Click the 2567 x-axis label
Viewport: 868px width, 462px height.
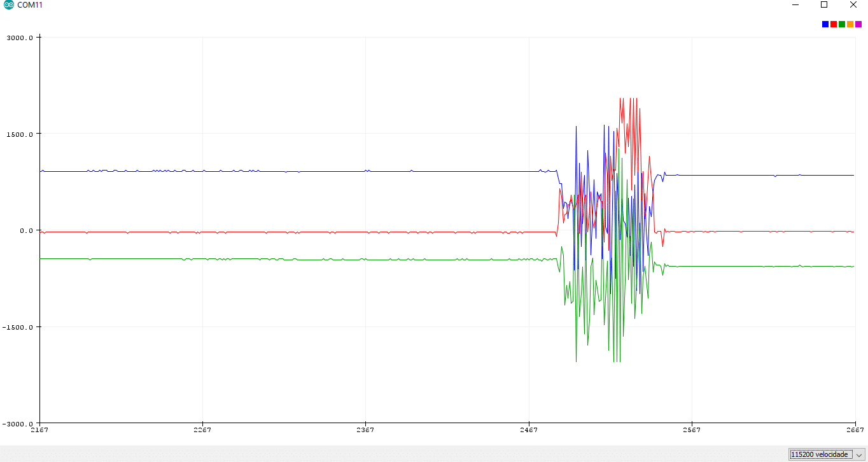(x=691, y=430)
